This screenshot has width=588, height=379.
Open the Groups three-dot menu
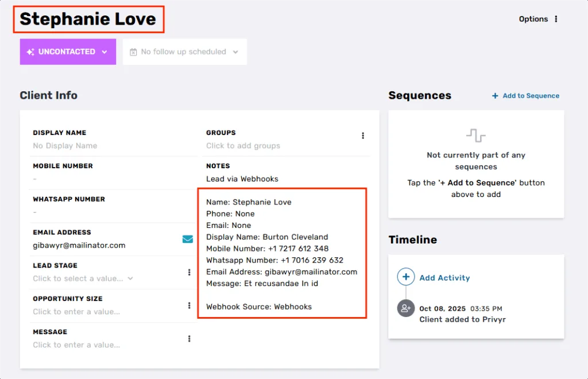(x=363, y=136)
